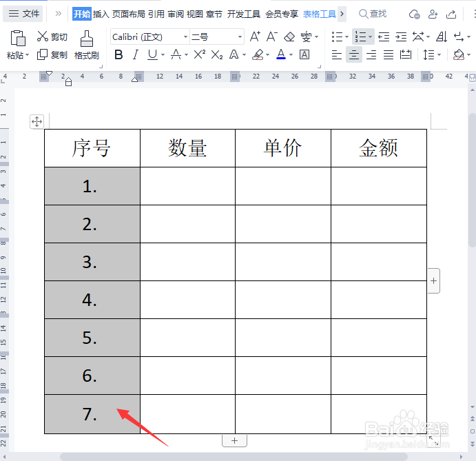Set paragraph alignment to center

[353, 54]
